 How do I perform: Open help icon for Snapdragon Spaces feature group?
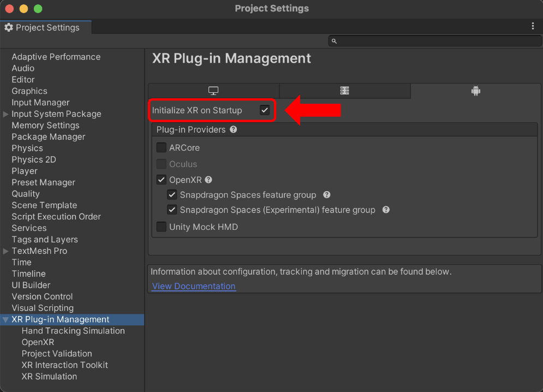pyautogui.click(x=326, y=195)
